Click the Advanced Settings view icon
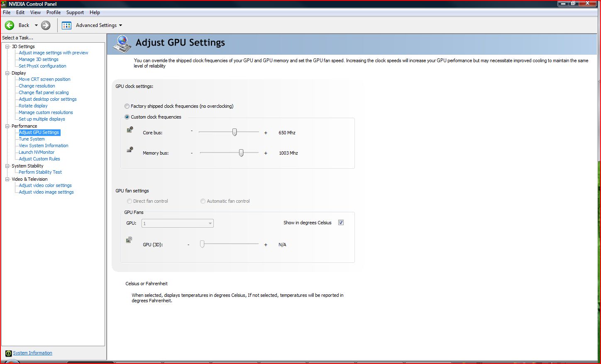This screenshot has width=601, height=364. pyautogui.click(x=66, y=25)
